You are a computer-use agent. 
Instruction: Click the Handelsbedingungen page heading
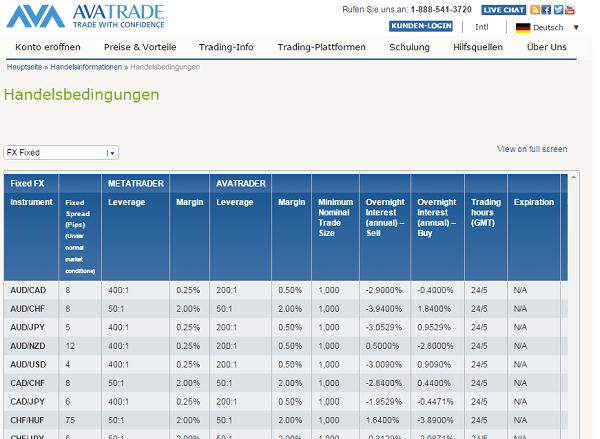82,95
